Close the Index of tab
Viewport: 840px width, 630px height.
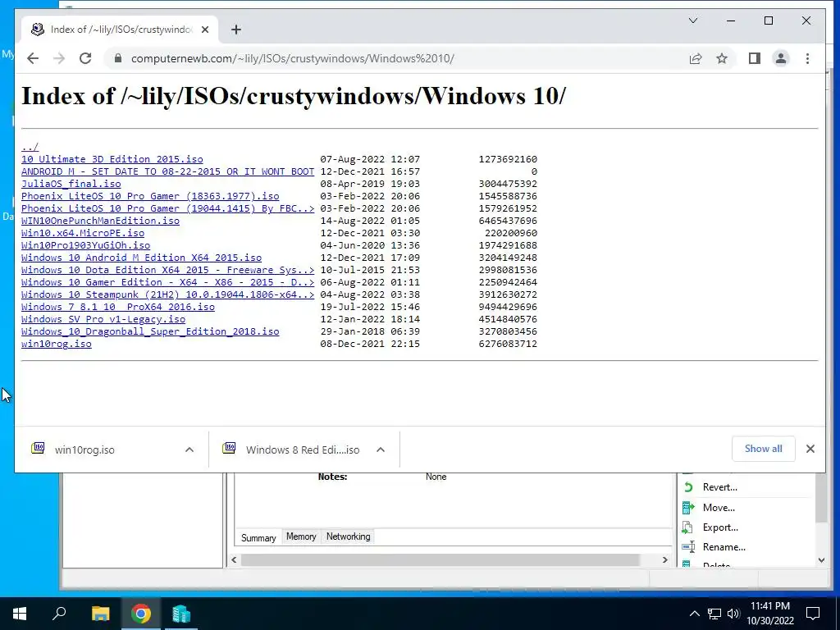click(204, 30)
